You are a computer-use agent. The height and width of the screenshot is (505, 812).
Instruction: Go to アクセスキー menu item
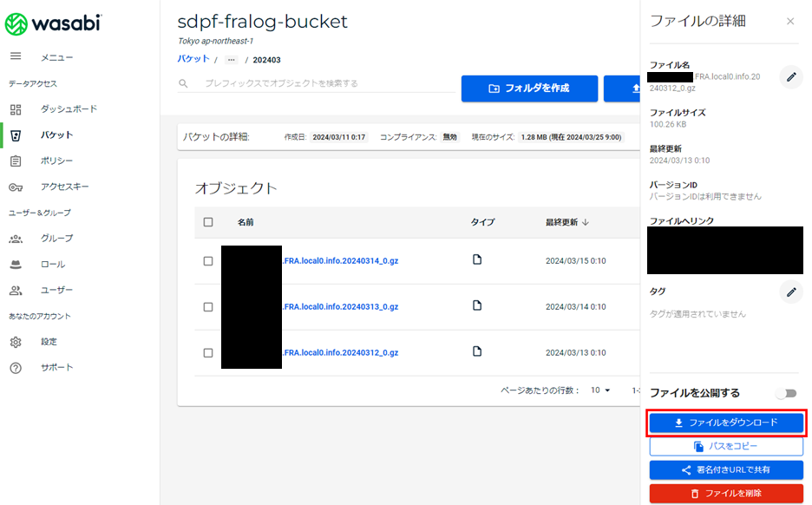(x=65, y=187)
